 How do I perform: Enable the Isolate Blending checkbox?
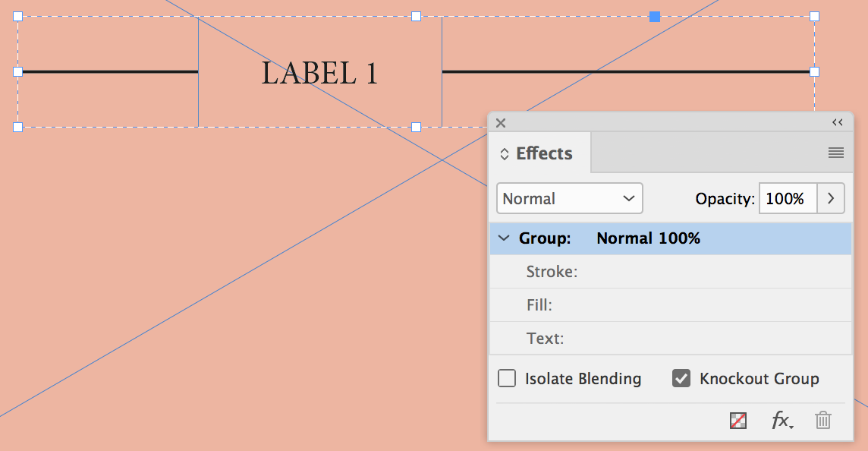coord(507,378)
